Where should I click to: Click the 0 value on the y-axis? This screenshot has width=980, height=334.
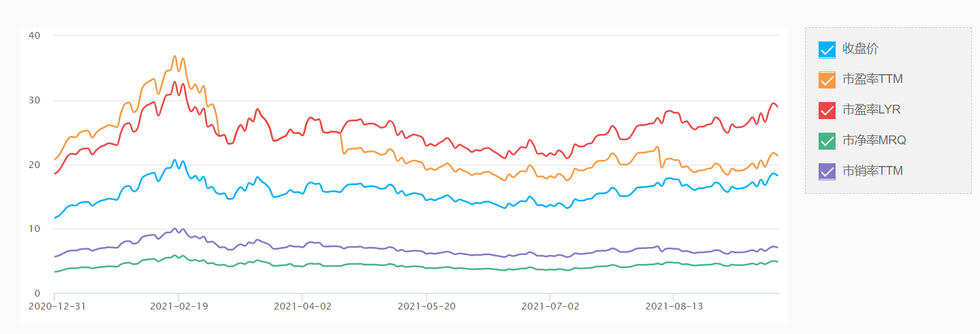[x=39, y=294]
